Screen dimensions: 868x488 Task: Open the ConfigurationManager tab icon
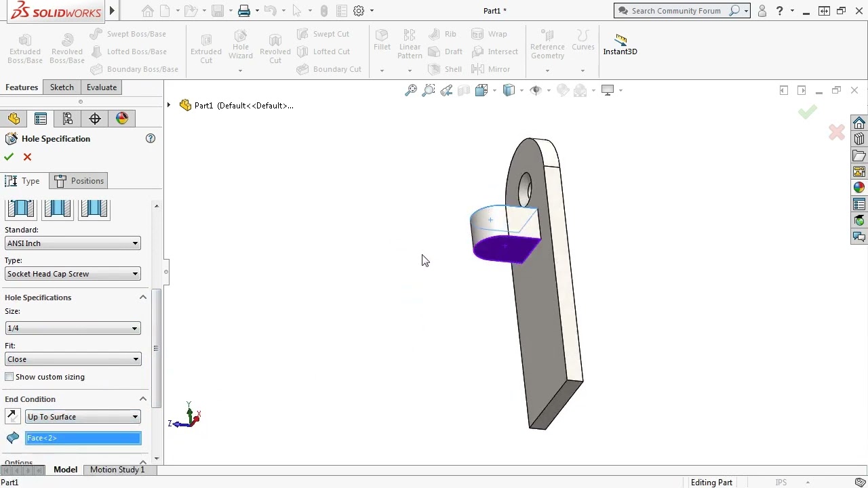click(x=68, y=119)
